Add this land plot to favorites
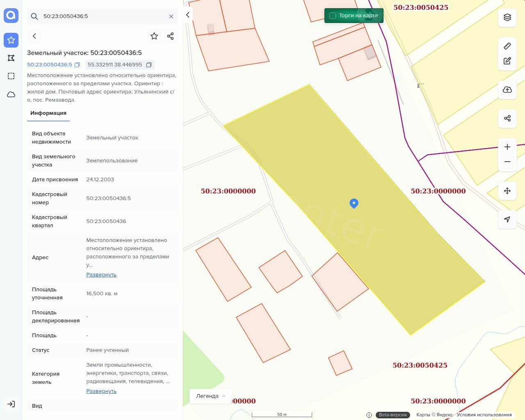 (154, 36)
